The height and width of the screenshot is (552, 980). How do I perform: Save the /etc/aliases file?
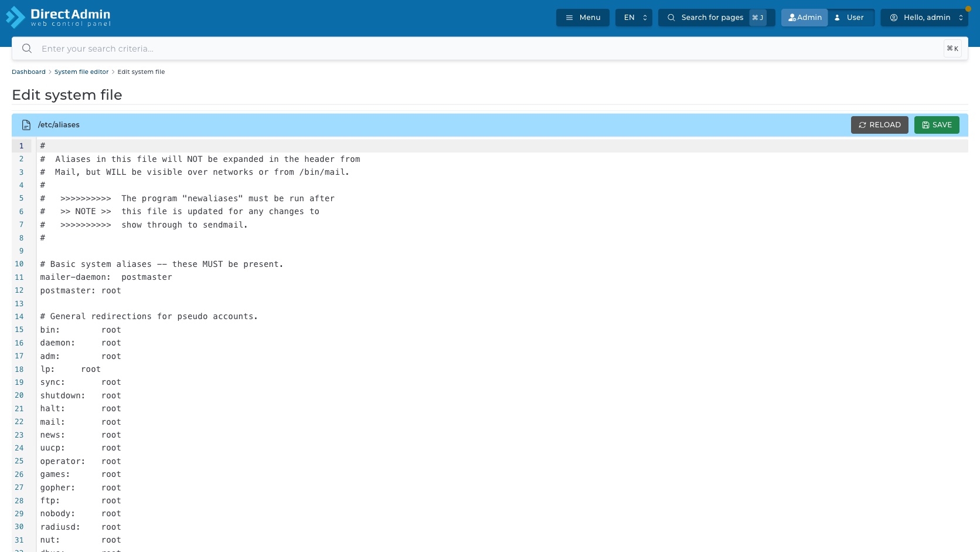pyautogui.click(x=937, y=125)
